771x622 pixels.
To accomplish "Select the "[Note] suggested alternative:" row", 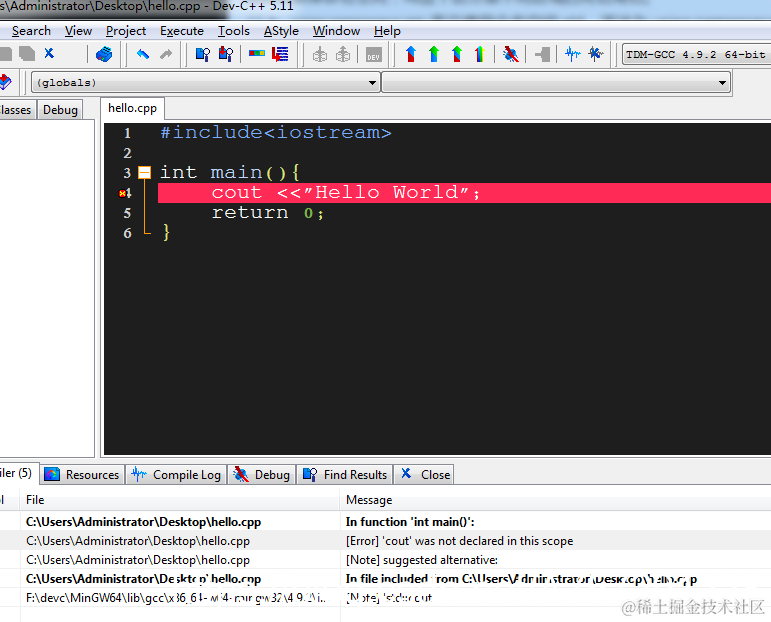I will pos(386,560).
